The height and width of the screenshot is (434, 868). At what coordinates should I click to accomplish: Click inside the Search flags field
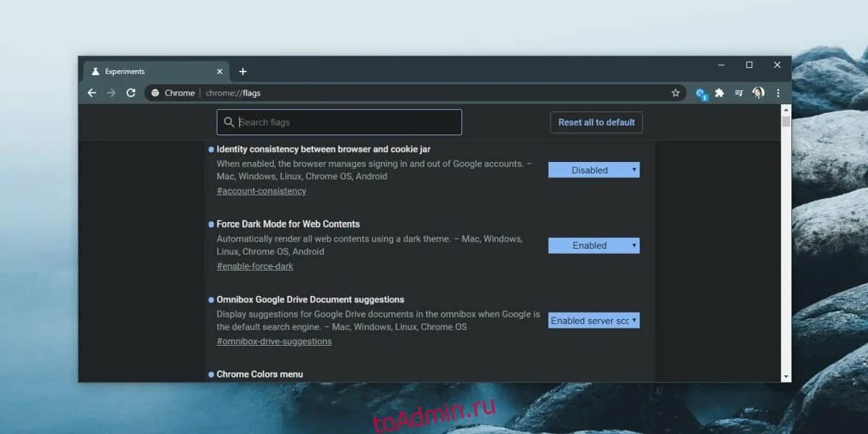point(339,122)
